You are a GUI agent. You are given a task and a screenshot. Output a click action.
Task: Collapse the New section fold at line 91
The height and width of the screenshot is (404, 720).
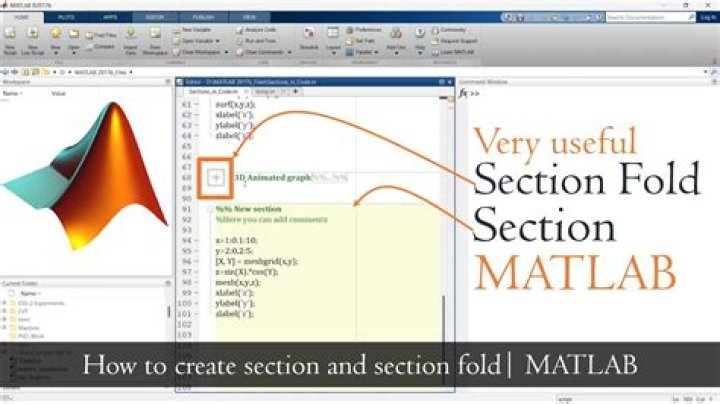coord(210,209)
